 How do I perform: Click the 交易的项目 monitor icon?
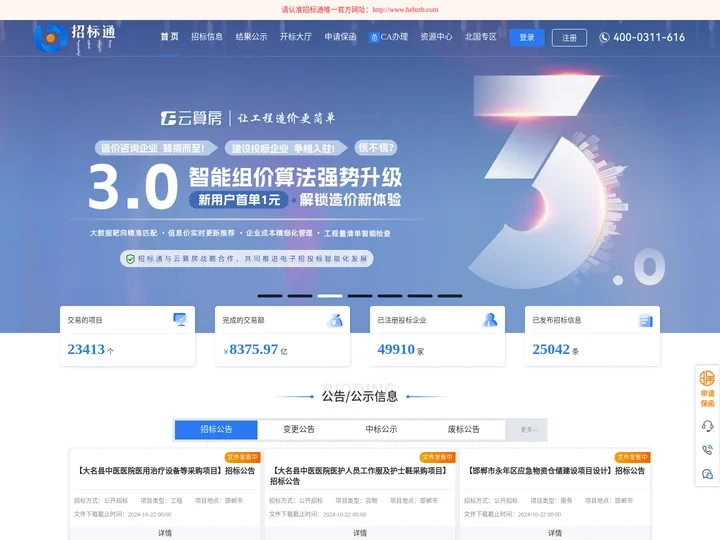[180, 320]
